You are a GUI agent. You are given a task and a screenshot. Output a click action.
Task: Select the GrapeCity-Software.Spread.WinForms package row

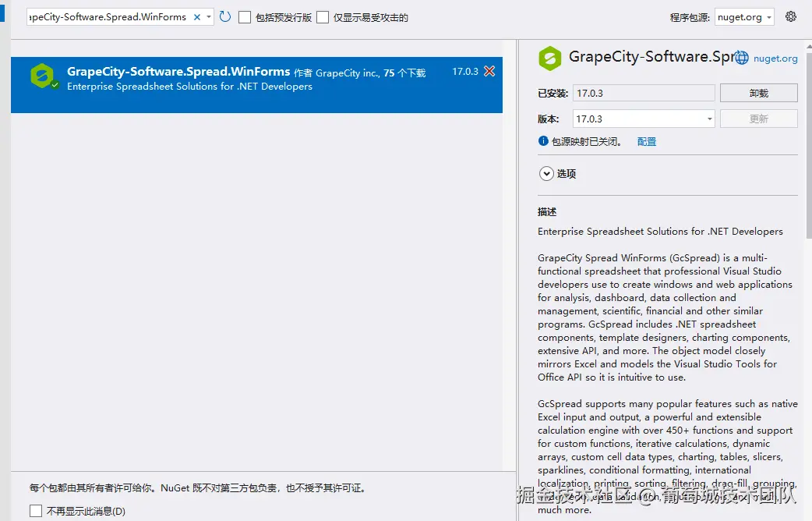point(256,84)
